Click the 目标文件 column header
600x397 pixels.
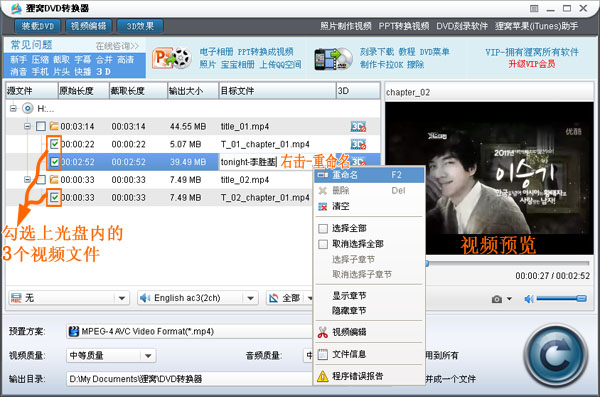tap(277, 91)
